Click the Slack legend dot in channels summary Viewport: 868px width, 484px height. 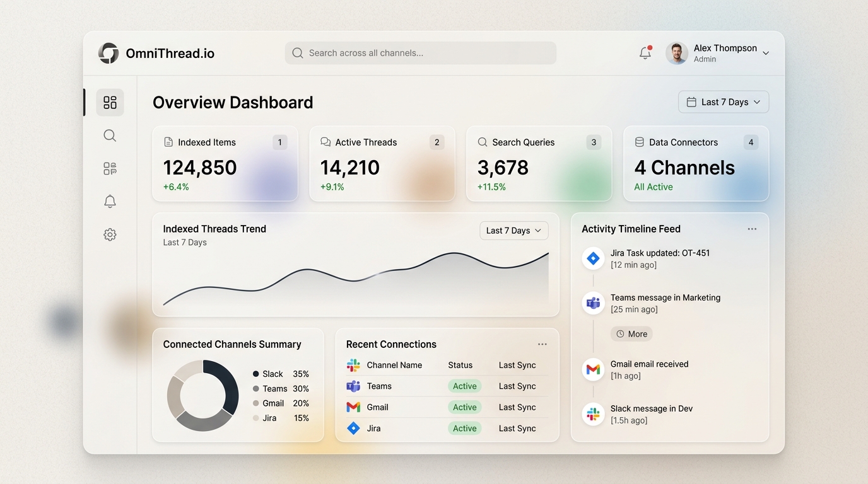[x=255, y=374]
